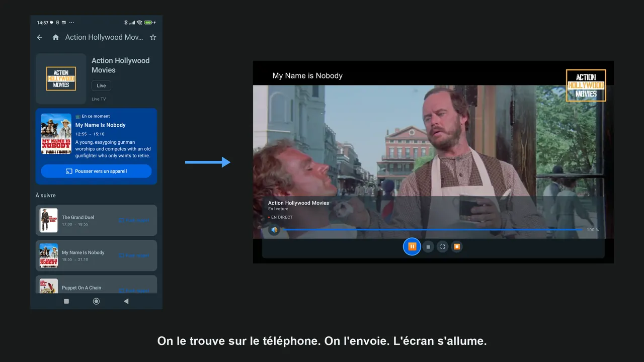Click the current program title 'My Name Is Nobody'
The width and height of the screenshot is (644, 362).
click(101, 125)
